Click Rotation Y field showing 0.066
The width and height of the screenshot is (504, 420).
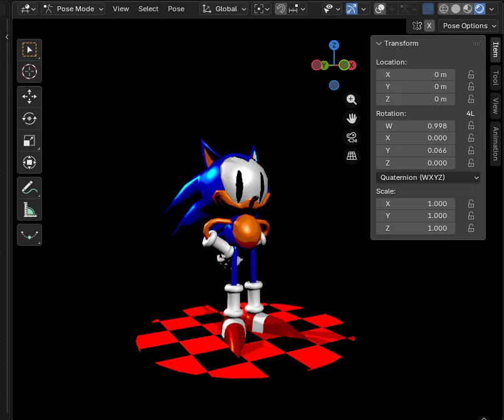pyautogui.click(x=416, y=150)
